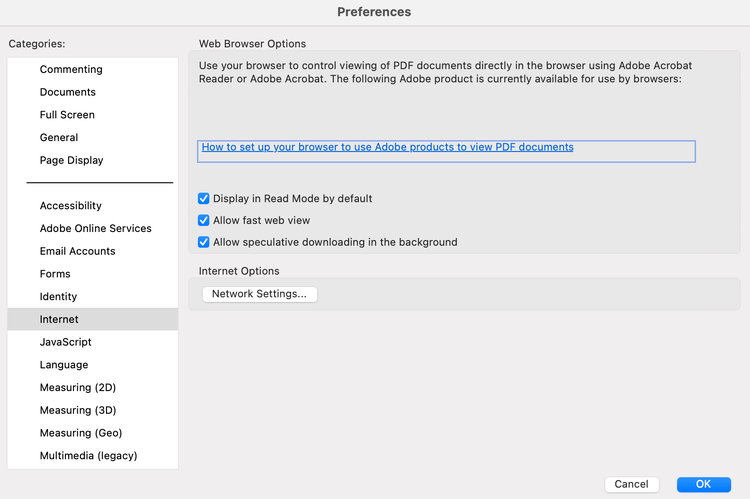Open Full Screen preferences
The width and height of the screenshot is (750, 499).
click(67, 115)
